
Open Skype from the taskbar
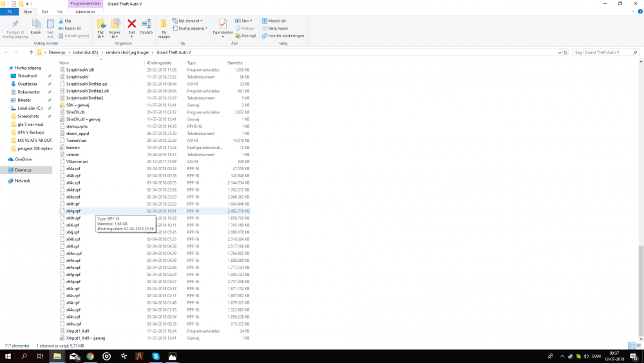156,356
